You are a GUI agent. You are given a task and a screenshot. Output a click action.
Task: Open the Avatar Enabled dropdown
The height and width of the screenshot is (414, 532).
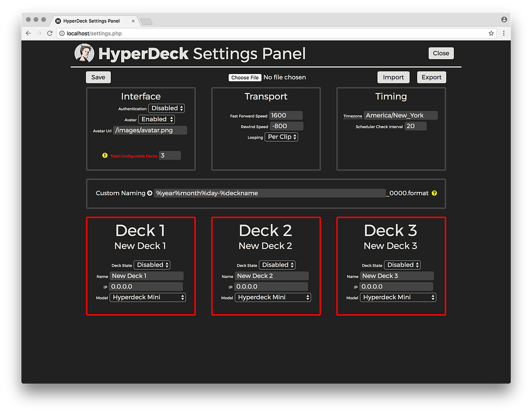tap(156, 119)
